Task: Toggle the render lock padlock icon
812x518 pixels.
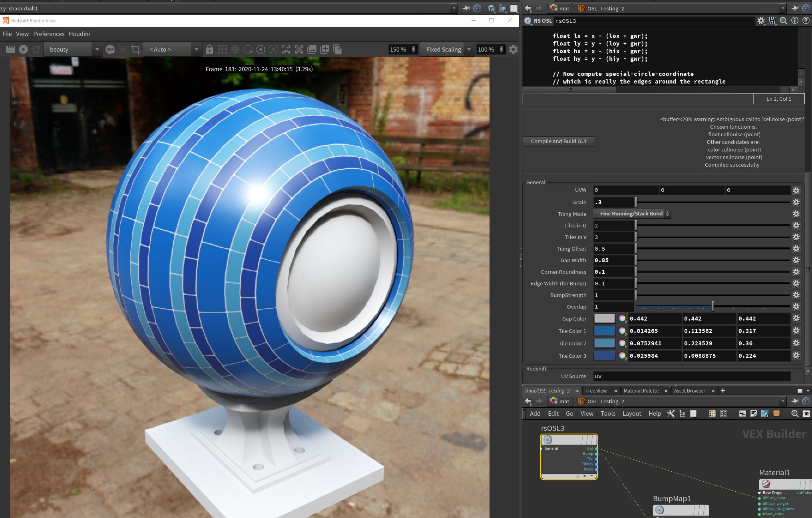Action: pyautogui.click(x=209, y=49)
